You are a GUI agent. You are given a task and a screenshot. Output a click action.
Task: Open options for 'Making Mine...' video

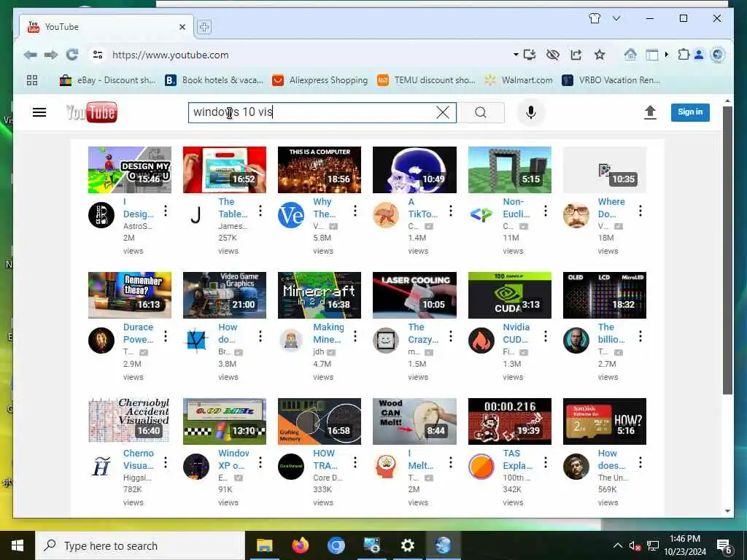point(355,336)
